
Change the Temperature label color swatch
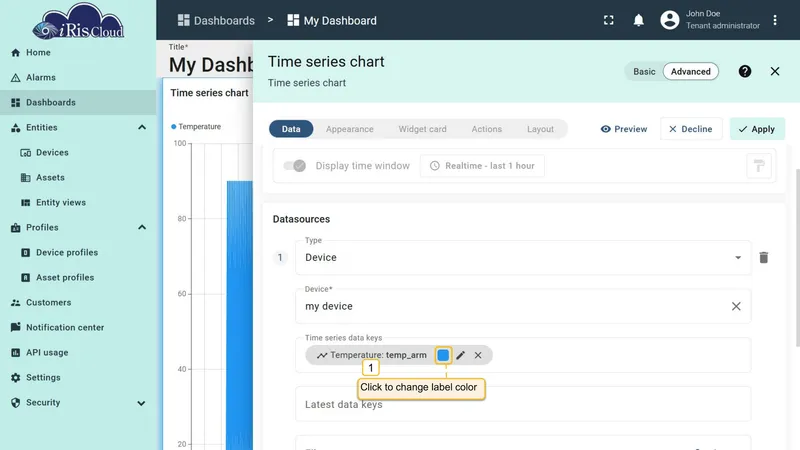443,355
